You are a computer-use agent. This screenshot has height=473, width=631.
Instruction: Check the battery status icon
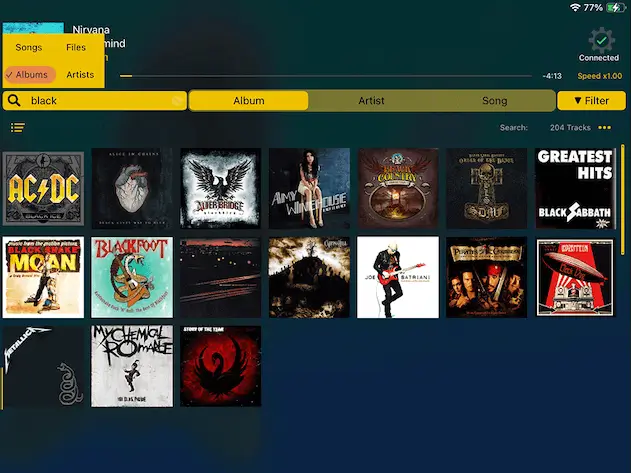(616, 7)
